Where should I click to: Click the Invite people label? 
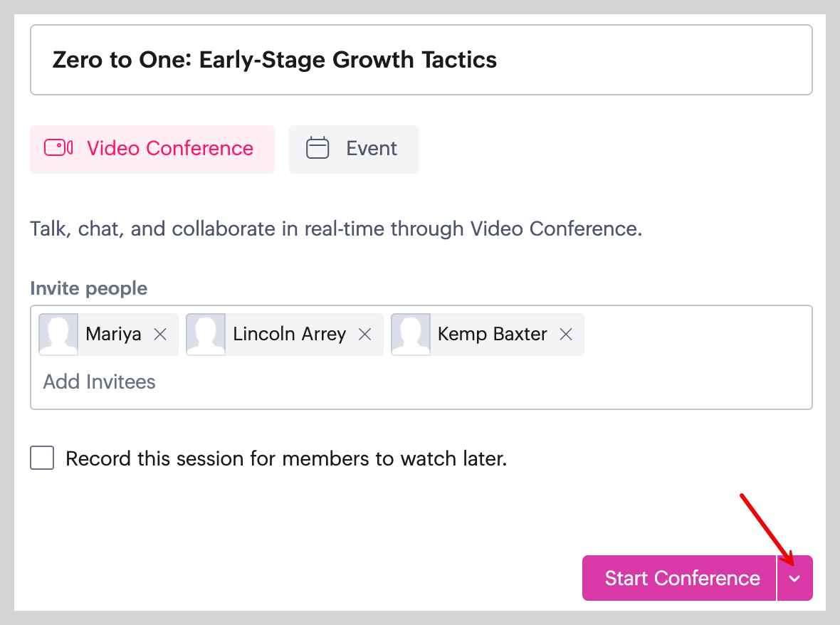tap(89, 288)
